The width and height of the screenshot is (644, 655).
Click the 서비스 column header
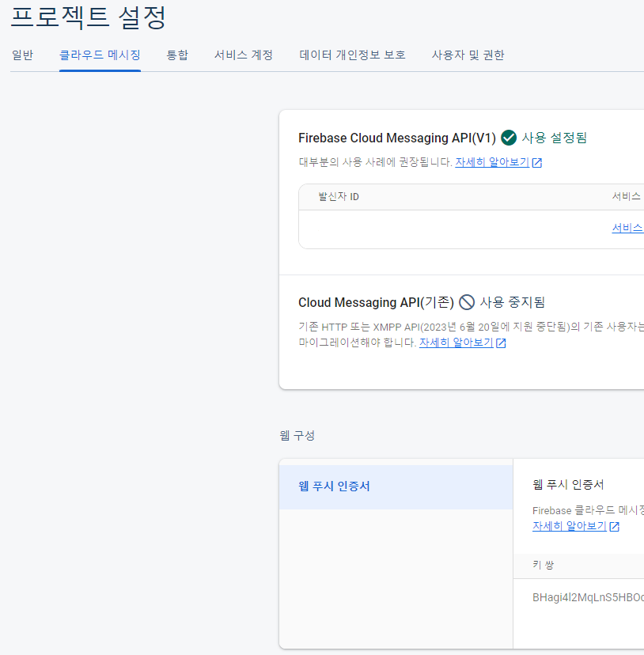click(627, 196)
